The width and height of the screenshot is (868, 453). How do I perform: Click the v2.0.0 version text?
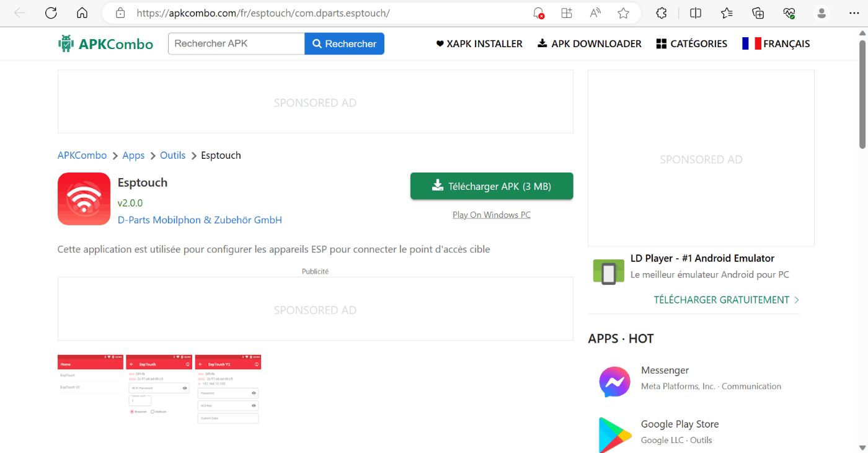click(130, 203)
